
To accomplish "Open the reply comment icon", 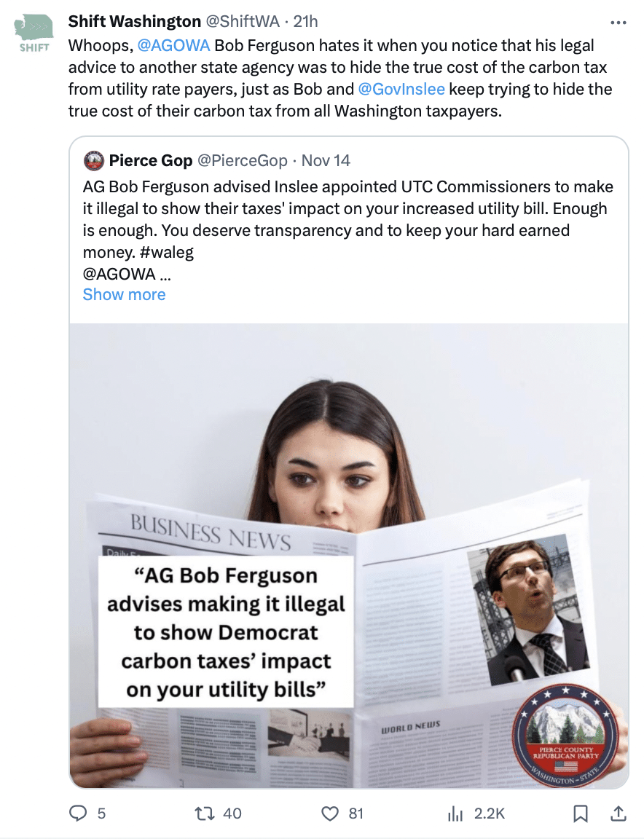I will point(78,814).
